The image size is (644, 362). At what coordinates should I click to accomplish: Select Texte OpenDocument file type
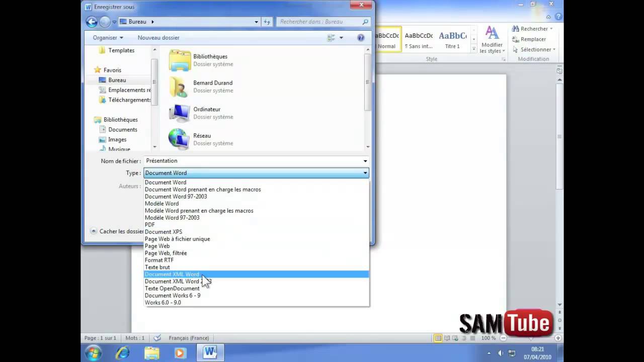(257, 289)
